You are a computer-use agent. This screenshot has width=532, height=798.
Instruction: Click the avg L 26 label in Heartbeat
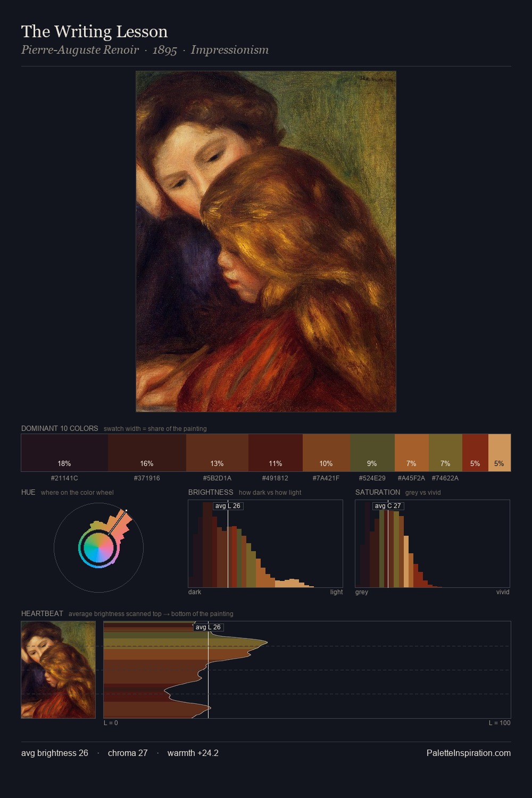[208, 627]
